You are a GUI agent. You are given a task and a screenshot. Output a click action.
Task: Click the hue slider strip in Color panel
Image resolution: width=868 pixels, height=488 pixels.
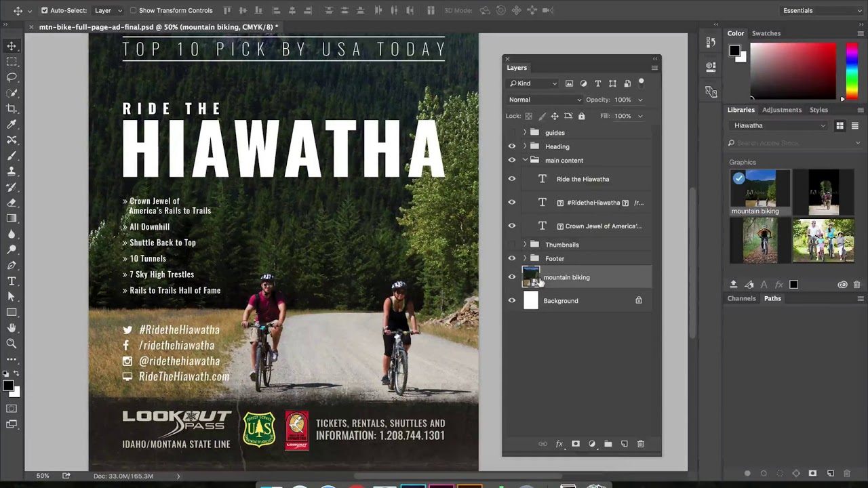tap(851, 71)
